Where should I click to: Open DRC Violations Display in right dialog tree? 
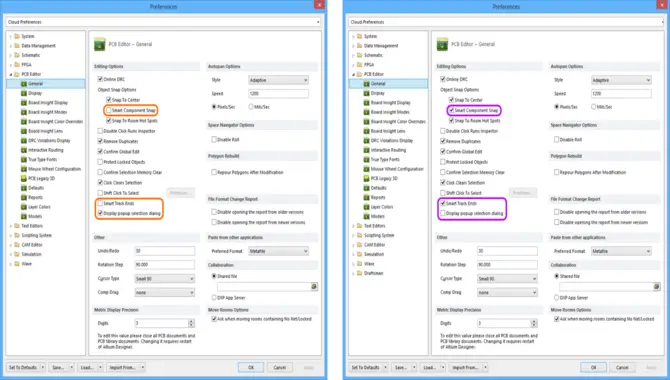pyautogui.click(x=391, y=141)
